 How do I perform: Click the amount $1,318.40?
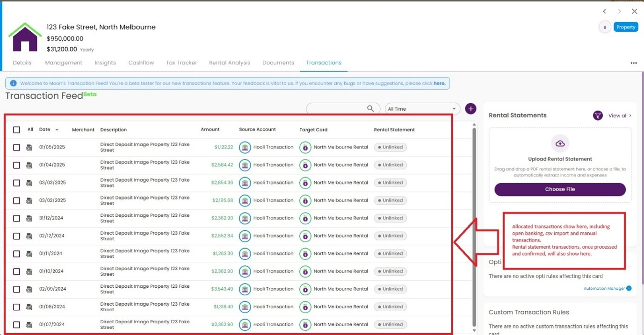coord(223,307)
